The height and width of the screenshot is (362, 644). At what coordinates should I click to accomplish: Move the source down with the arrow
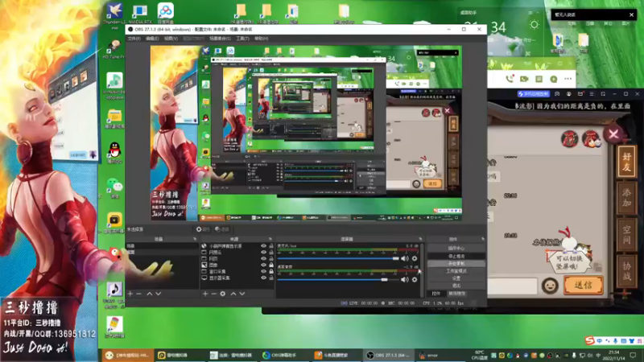(x=242, y=294)
